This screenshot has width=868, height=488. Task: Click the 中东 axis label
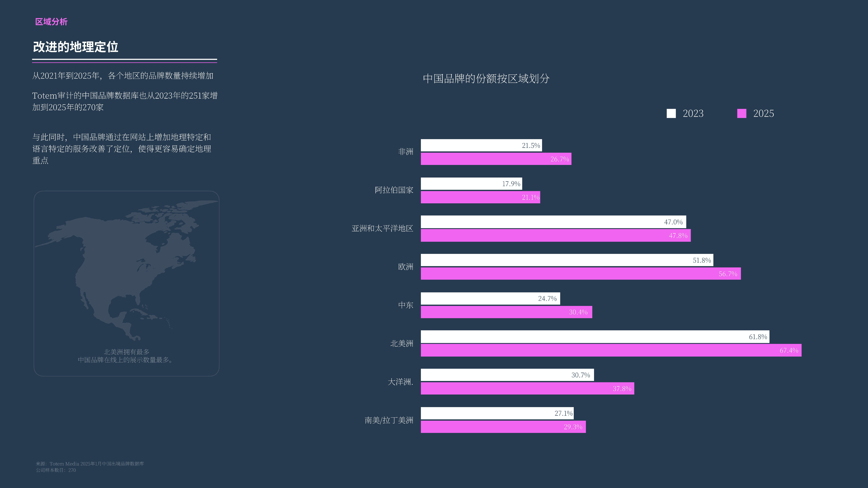coord(406,305)
